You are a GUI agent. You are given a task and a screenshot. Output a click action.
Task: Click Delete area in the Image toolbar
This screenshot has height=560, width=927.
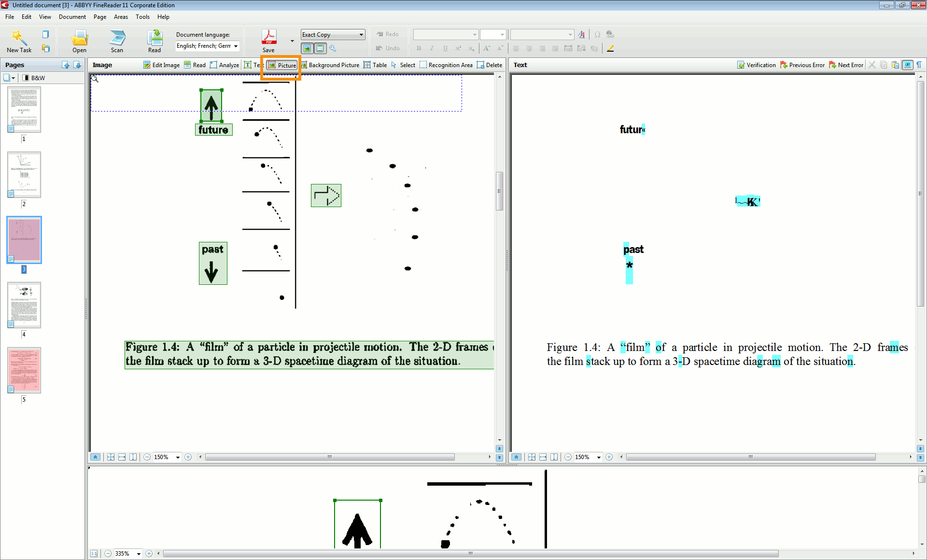point(489,65)
